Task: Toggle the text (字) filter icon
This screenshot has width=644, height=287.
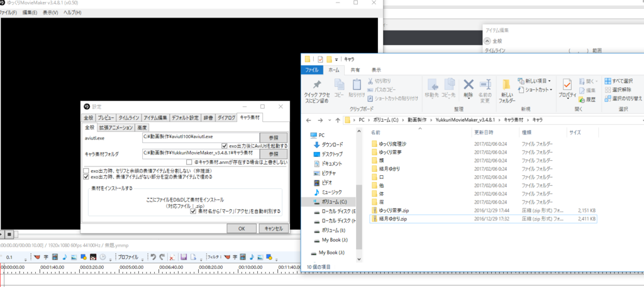Action: pos(235,257)
